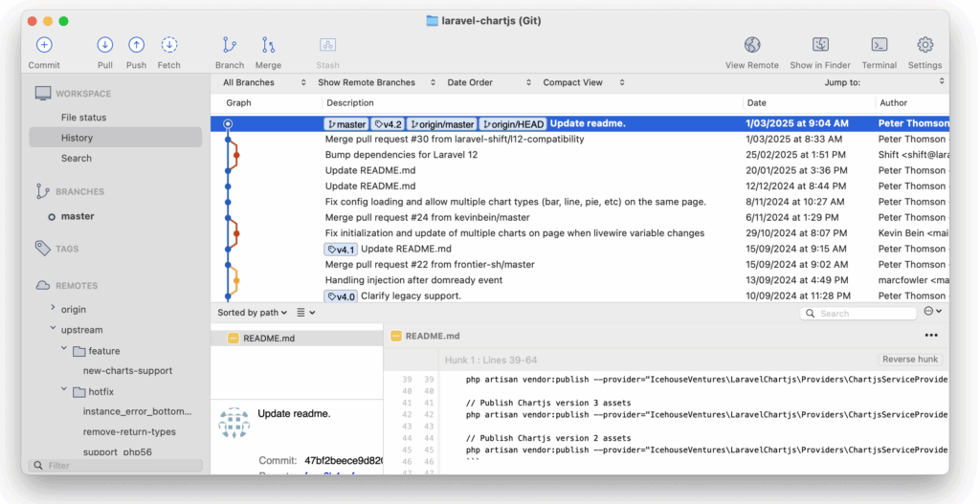Click the feature folder icon
Image resolution: width=980 pixels, height=504 pixels.
click(x=78, y=352)
